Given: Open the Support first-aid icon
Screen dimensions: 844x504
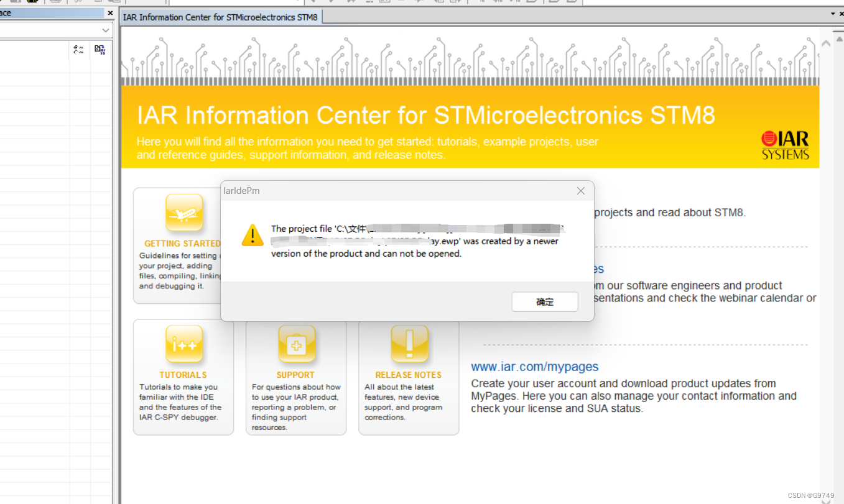Looking at the screenshot, I should 297,344.
